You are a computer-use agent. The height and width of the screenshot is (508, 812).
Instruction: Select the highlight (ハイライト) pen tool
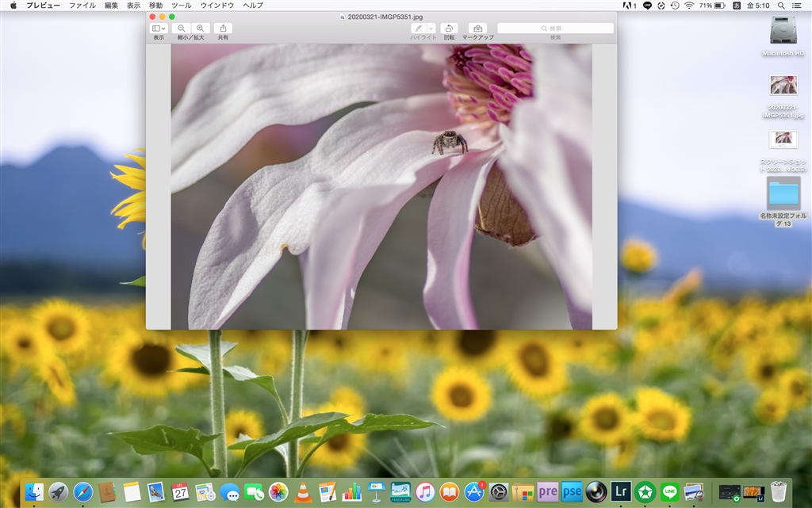pos(418,29)
